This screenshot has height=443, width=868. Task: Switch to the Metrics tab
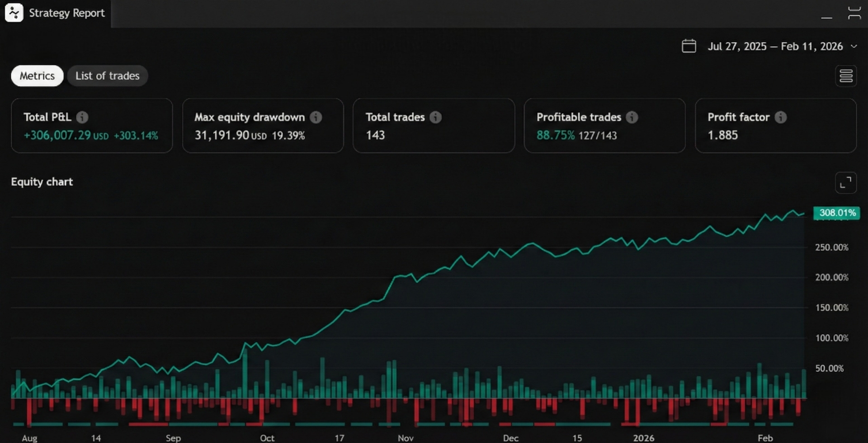click(x=37, y=76)
